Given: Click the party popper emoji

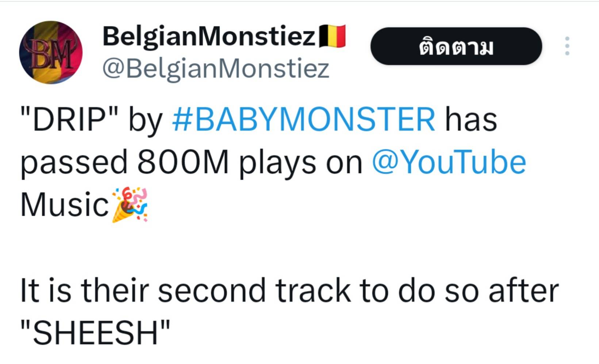Looking at the screenshot, I should click(x=130, y=204).
